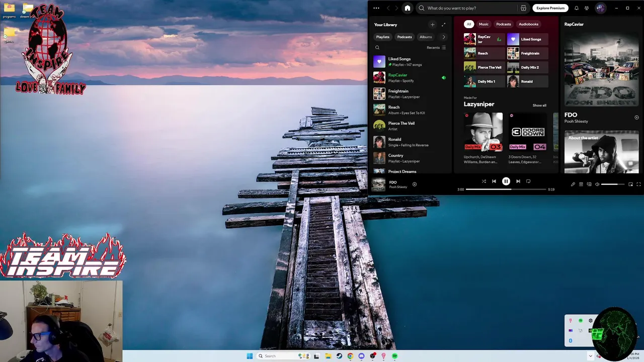Open Spotify notifications bell
The image size is (644, 362).
pyautogui.click(x=577, y=8)
